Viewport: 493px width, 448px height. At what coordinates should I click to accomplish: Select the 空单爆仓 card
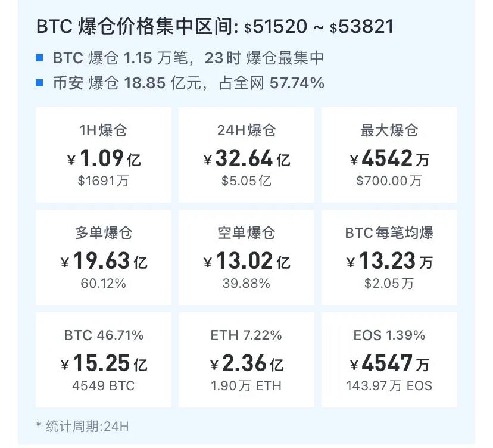(246, 257)
